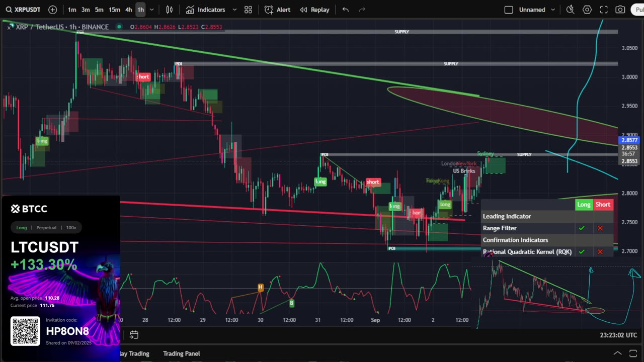Expand the timeframe interval dropdown

pyautogui.click(x=152, y=10)
